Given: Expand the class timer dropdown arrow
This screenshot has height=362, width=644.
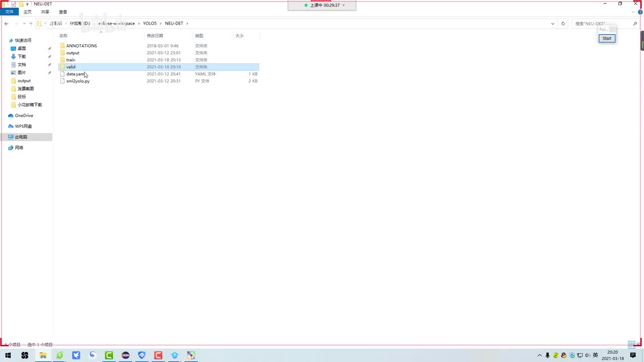Looking at the screenshot, I should point(344,5).
